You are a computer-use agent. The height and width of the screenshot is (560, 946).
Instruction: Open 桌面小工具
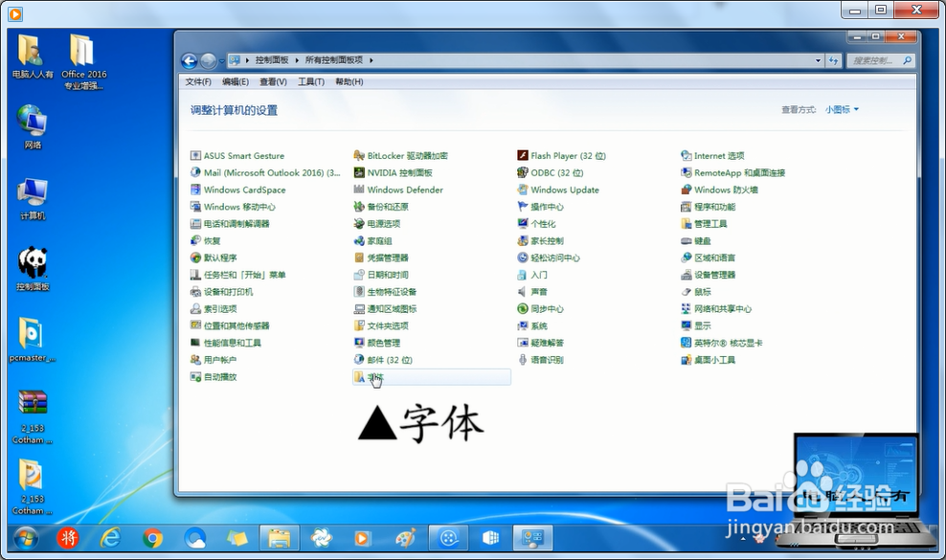tap(709, 360)
